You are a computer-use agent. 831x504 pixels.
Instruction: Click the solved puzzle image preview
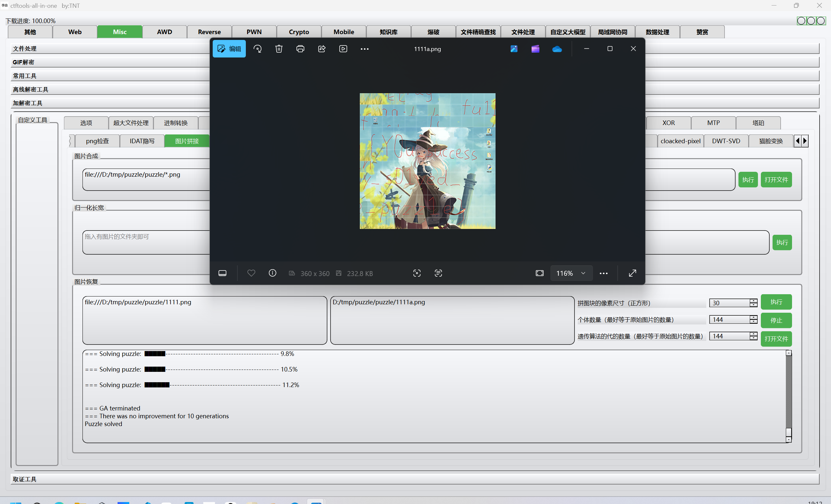(427, 161)
